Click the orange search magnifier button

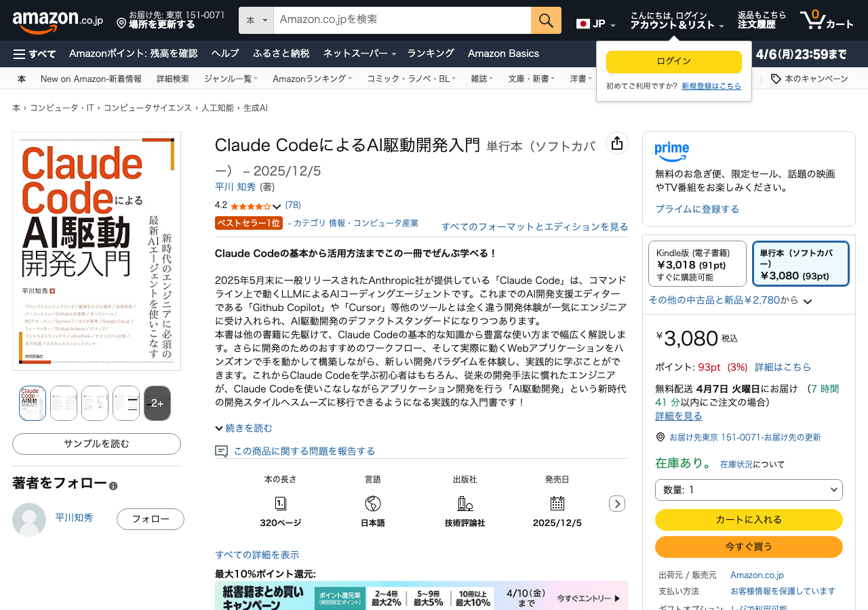click(x=546, y=20)
